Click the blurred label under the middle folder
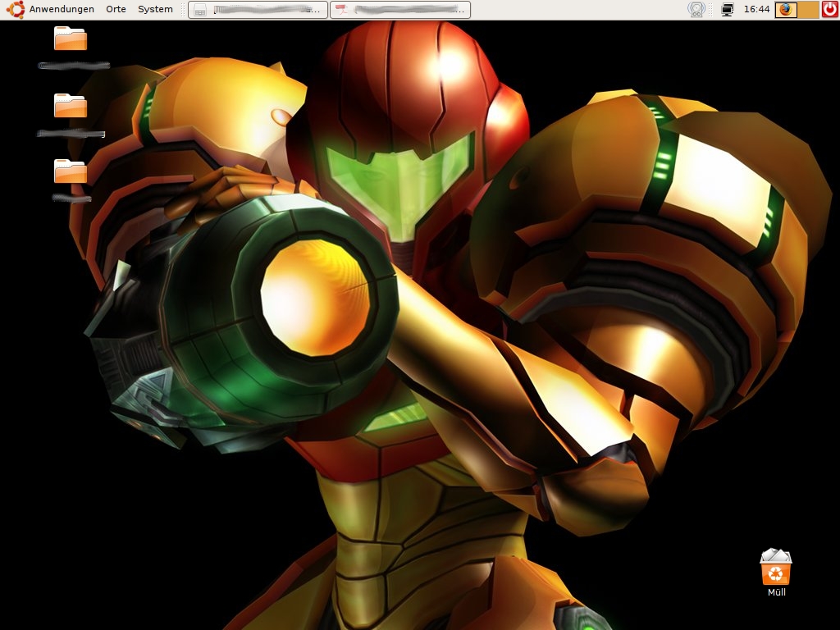Image resolution: width=840 pixels, height=630 pixels. [x=71, y=133]
